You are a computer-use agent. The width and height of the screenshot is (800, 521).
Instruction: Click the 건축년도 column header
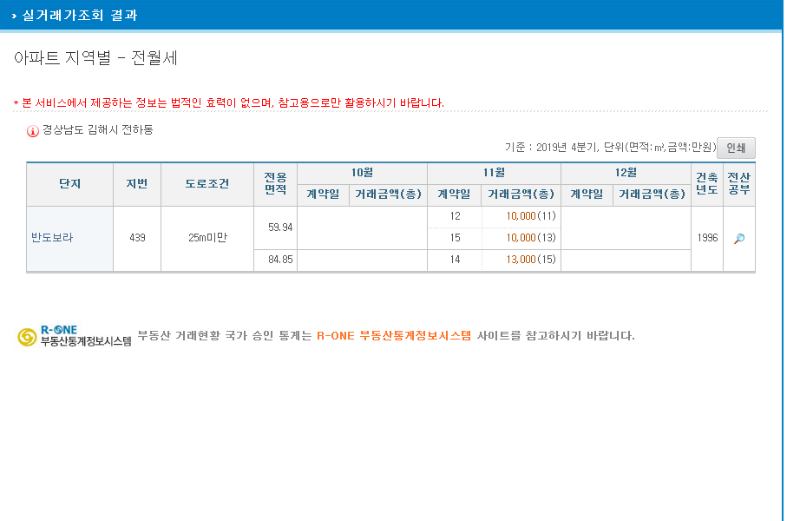pyautogui.click(x=707, y=184)
